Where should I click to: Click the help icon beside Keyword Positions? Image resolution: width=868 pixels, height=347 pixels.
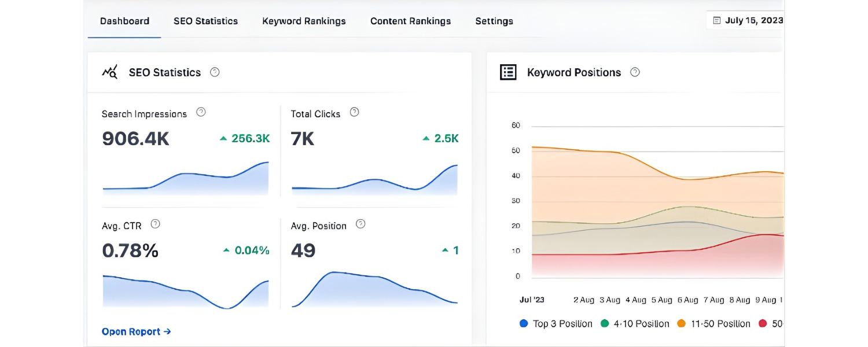[634, 72]
